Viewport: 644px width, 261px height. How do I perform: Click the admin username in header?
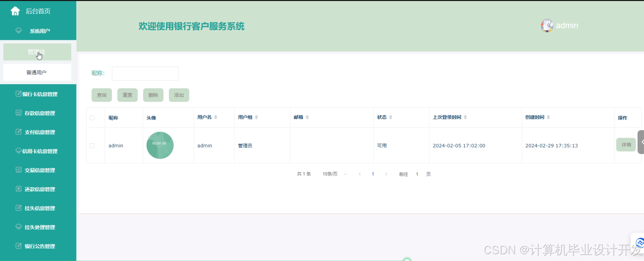tap(567, 26)
